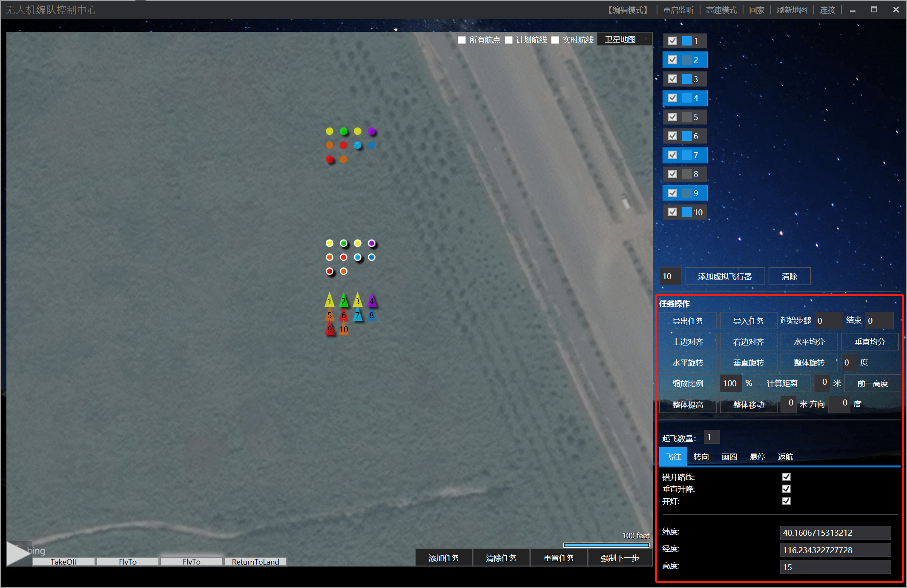Uncheck the 错开路线 checkbox
Screen dimensions: 907x588
click(786, 477)
